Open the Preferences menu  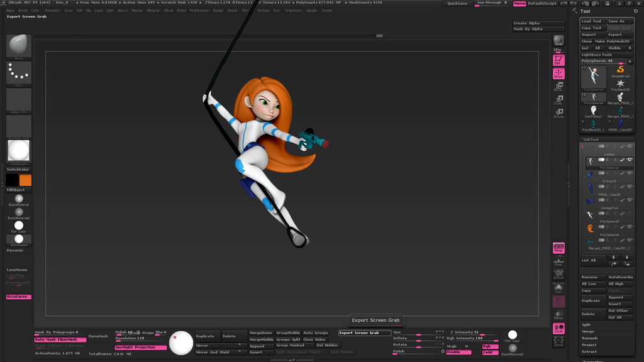(199, 11)
